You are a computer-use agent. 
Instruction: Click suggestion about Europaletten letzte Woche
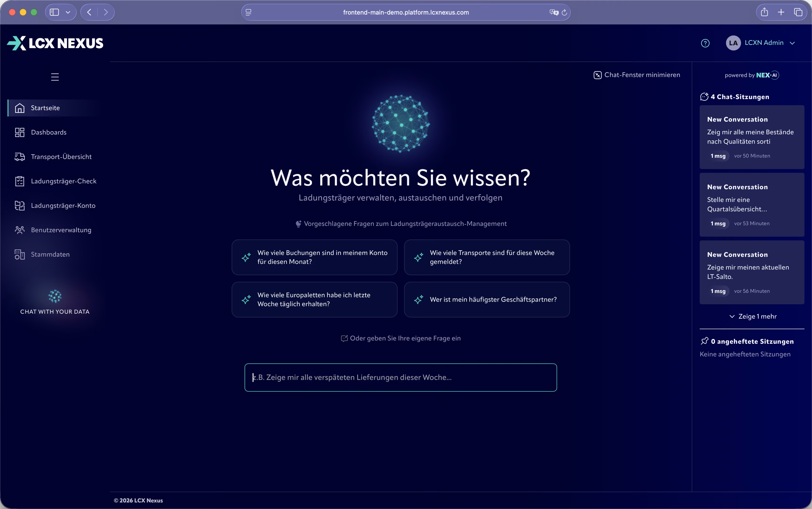[x=314, y=300]
